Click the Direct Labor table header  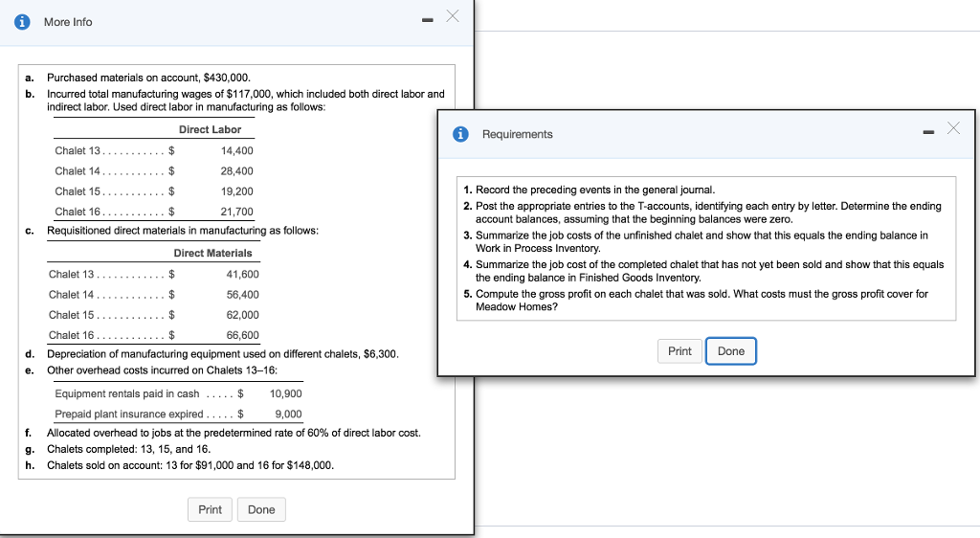pyautogui.click(x=210, y=129)
